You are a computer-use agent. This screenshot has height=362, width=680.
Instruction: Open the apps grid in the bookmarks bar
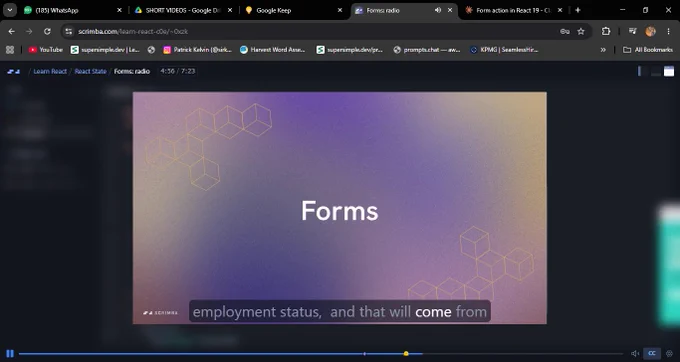(x=10, y=50)
